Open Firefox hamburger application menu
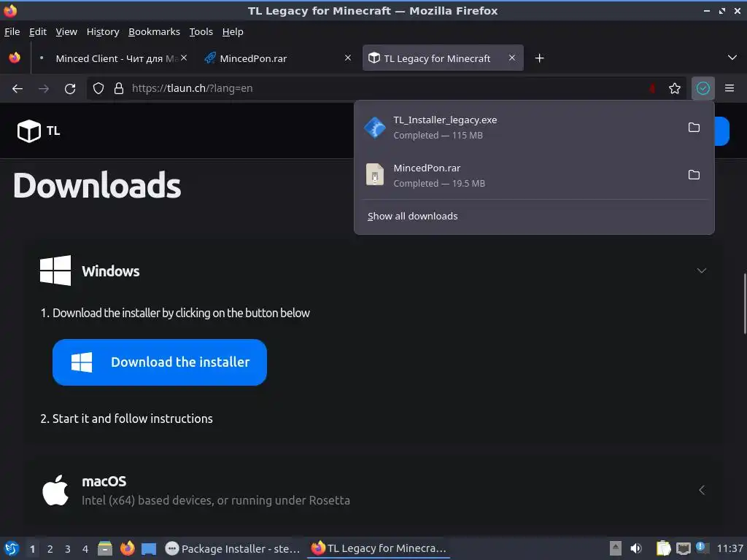The width and height of the screenshot is (747, 560). 729,88
